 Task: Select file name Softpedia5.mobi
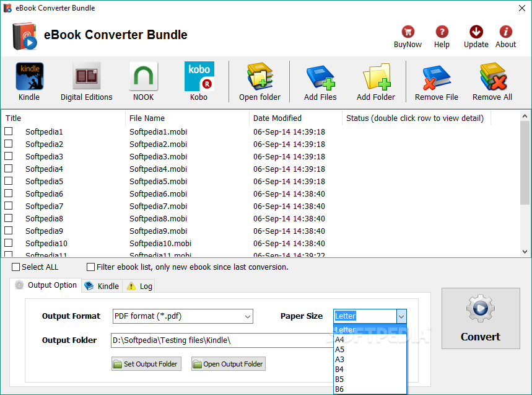[x=158, y=181]
